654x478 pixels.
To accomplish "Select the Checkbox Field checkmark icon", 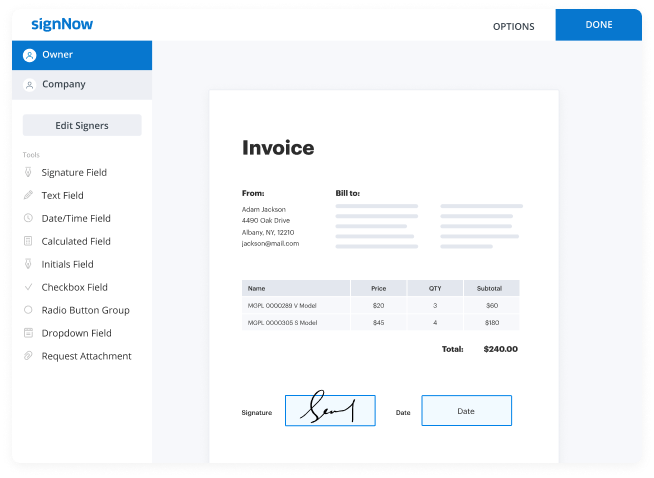I will [x=28, y=288].
